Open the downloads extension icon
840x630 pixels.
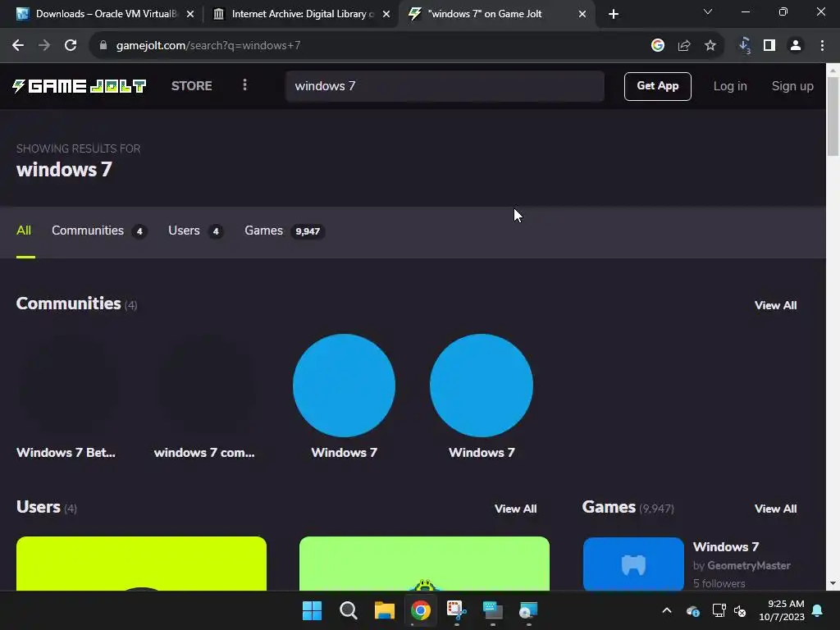(744, 46)
